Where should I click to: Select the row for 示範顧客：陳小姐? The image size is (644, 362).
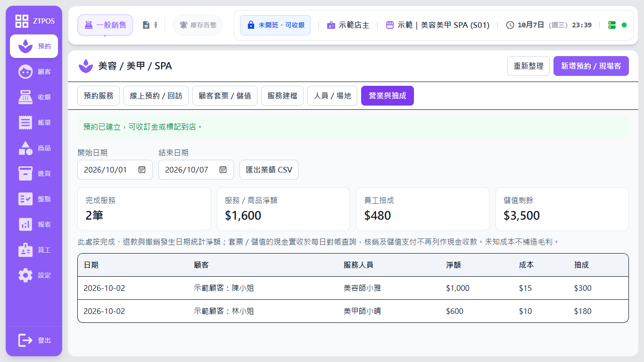(x=353, y=288)
